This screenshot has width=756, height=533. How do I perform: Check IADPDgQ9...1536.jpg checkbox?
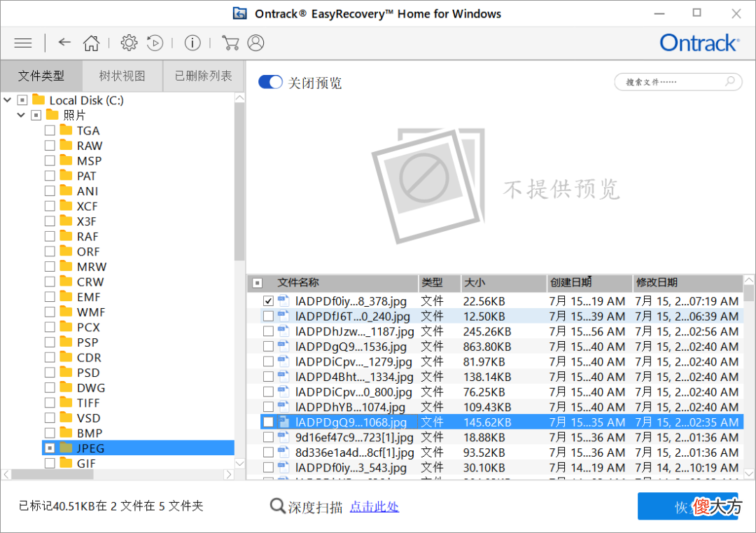pyautogui.click(x=269, y=346)
